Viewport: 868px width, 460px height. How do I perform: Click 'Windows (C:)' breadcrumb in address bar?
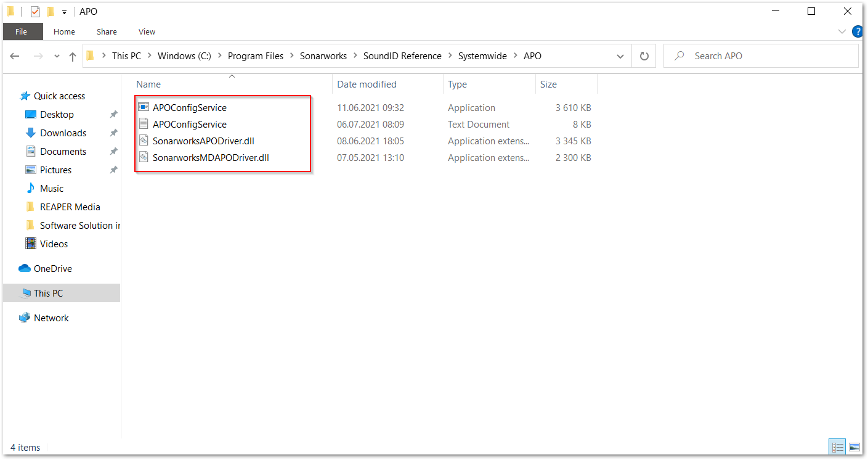coord(184,56)
